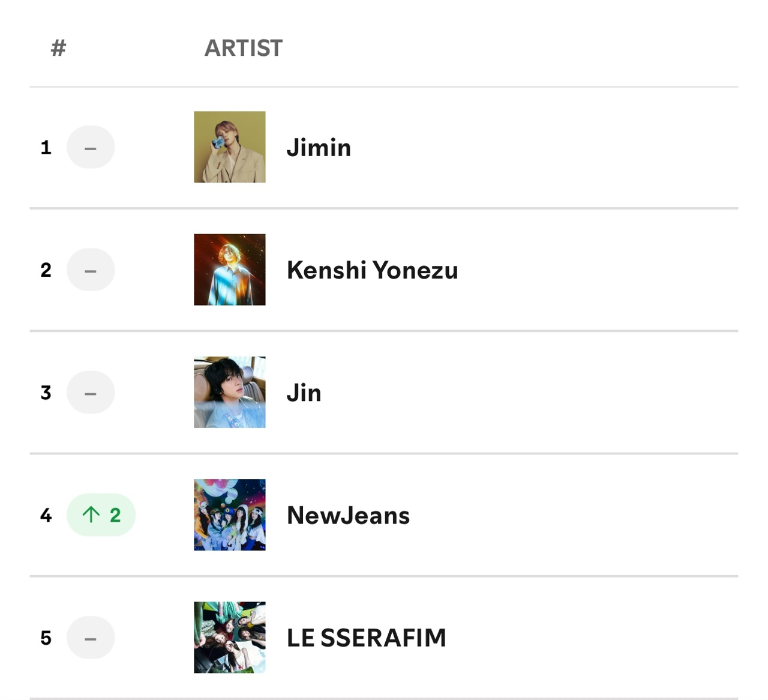The image size is (768, 700).
Task: Click NewJeans' green up-2 rank badge
Action: (x=101, y=514)
